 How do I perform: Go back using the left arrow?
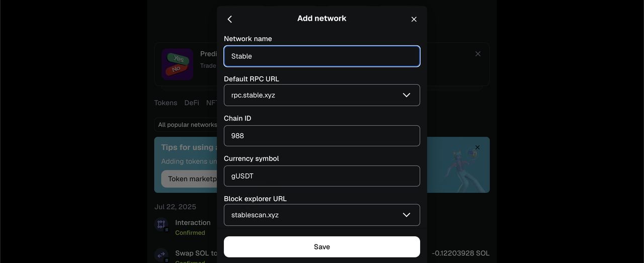230,19
